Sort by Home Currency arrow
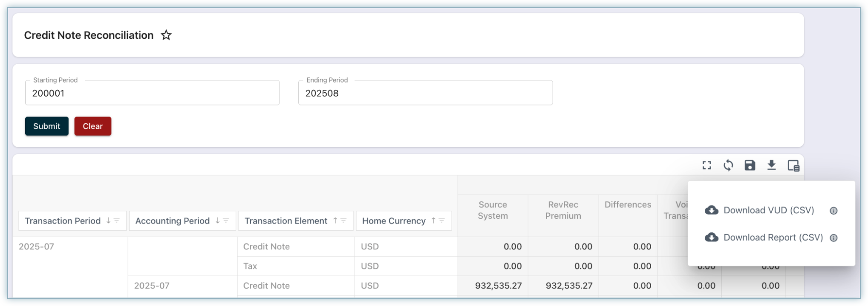 pyautogui.click(x=433, y=220)
